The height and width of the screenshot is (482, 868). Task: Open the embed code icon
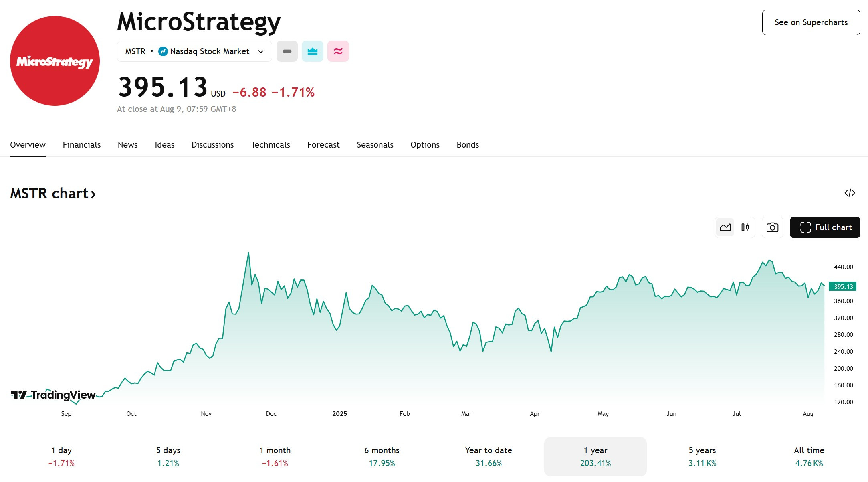pyautogui.click(x=850, y=193)
